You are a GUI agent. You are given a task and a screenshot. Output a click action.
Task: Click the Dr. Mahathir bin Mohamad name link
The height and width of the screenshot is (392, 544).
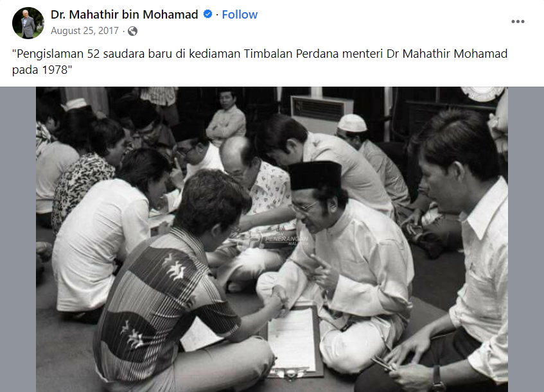point(124,15)
